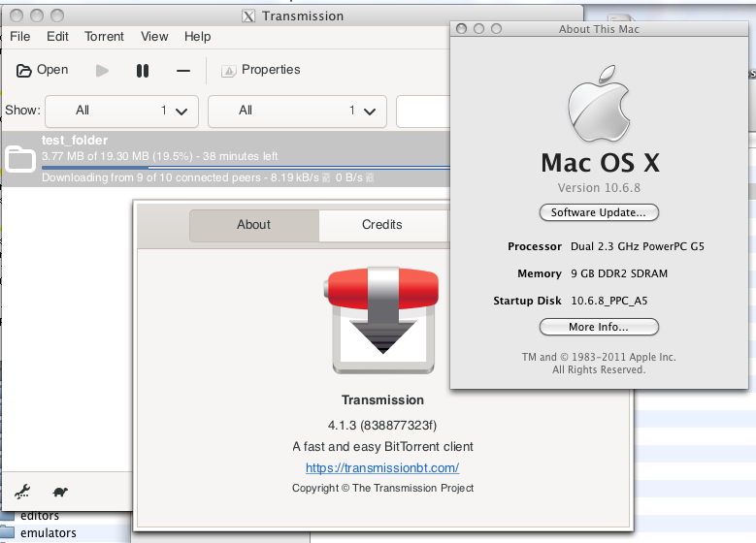Viewport: 756px width, 543px height.
Task: Select the emulators folder in background window
Action: coord(49,533)
